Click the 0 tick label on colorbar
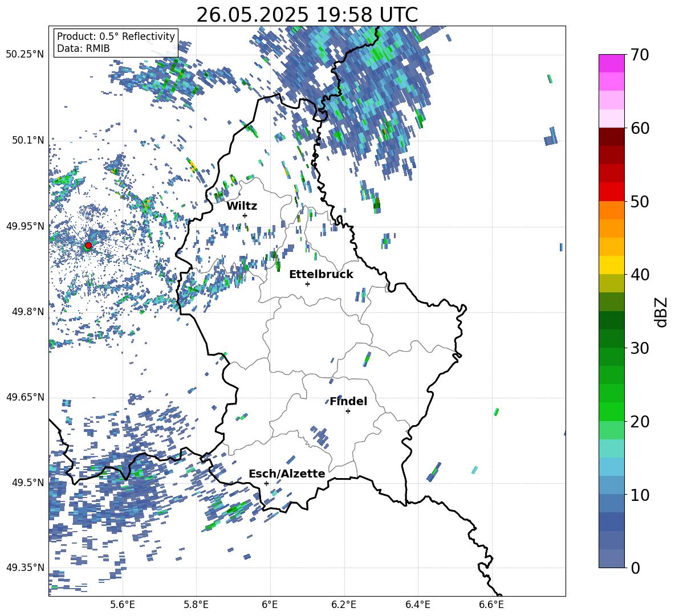This screenshot has height=616, width=675. pos(635,568)
